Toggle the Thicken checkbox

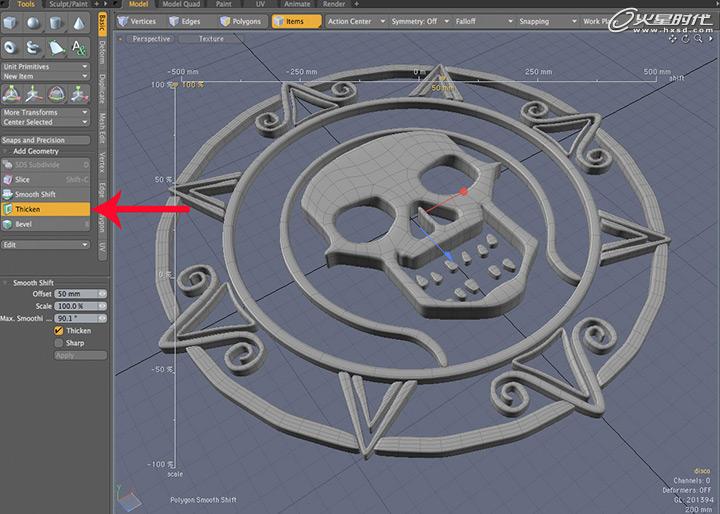tap(58, 330)
